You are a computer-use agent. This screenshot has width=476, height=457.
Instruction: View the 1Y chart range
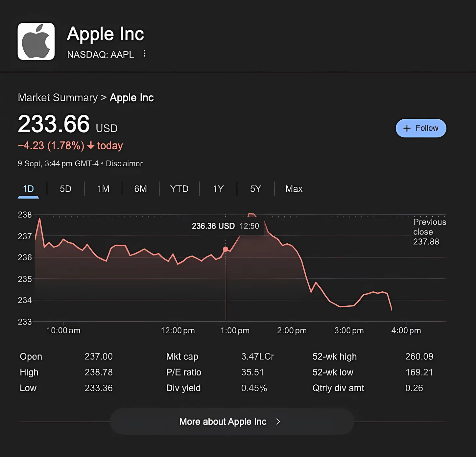tap(218, 189)
